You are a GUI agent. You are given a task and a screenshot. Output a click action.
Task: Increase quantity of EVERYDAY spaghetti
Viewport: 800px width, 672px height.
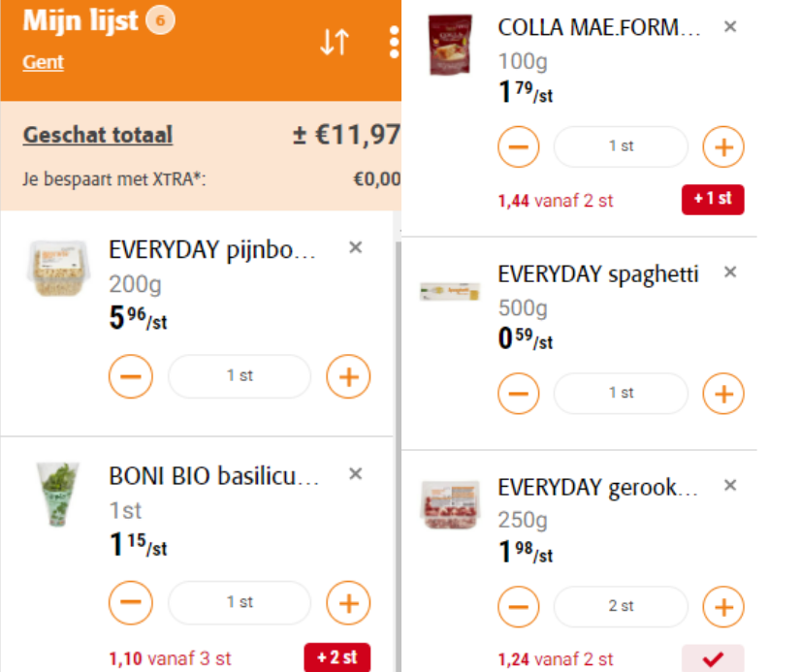[x=723, y=394]
